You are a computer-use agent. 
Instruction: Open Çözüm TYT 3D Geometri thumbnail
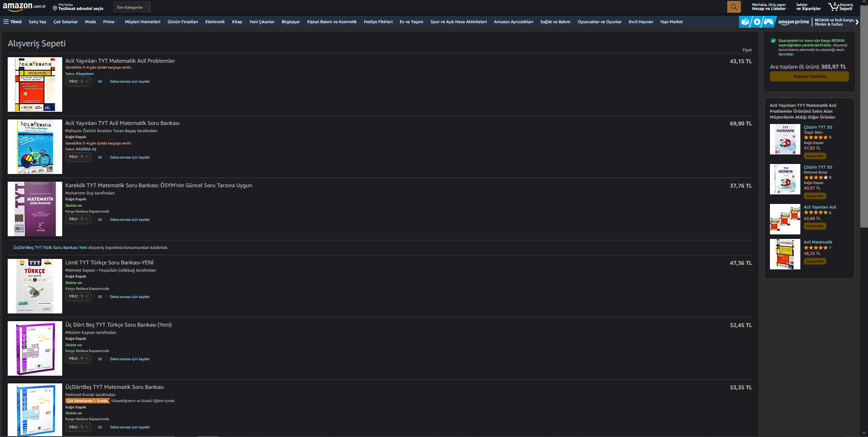coord(785,179)
